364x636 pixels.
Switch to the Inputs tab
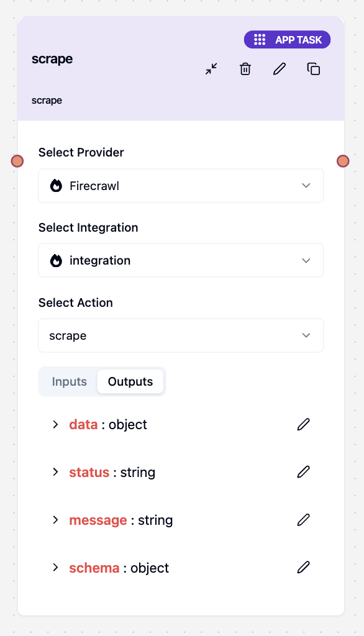point(68,381)
